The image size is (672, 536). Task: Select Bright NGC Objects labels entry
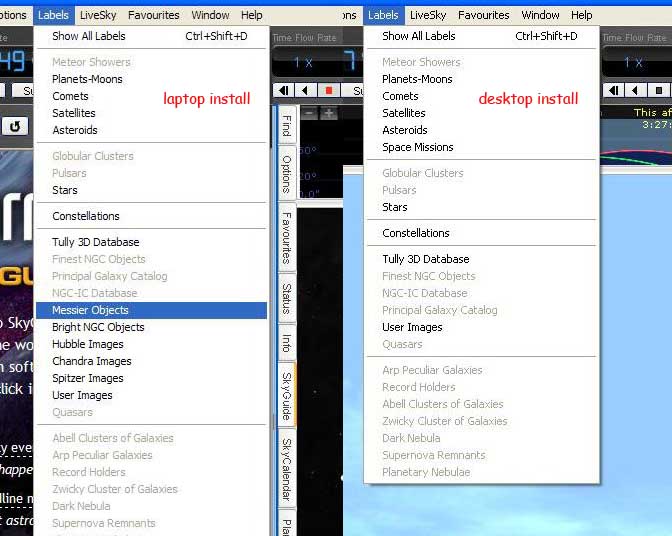tap(151, 327)
